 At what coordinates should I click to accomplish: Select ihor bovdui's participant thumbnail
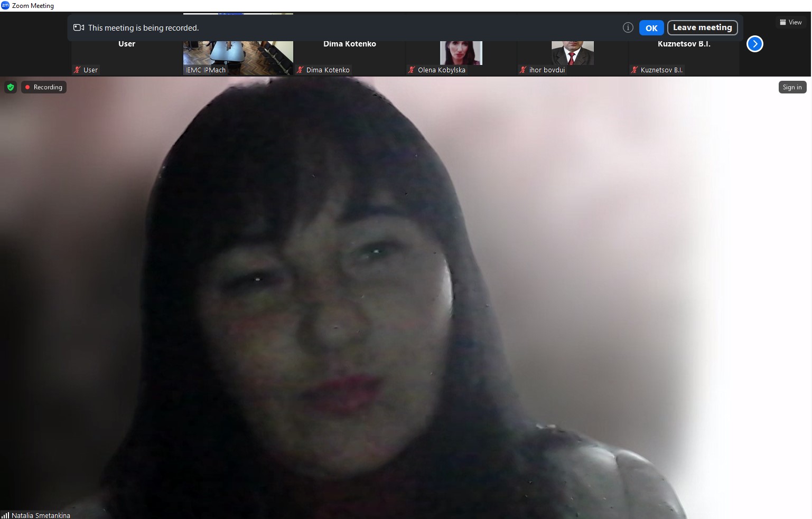572,53
